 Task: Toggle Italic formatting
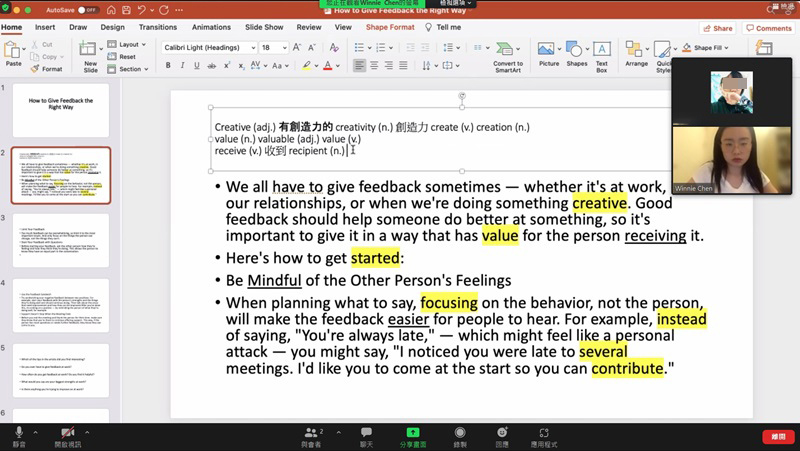[182, 66]
